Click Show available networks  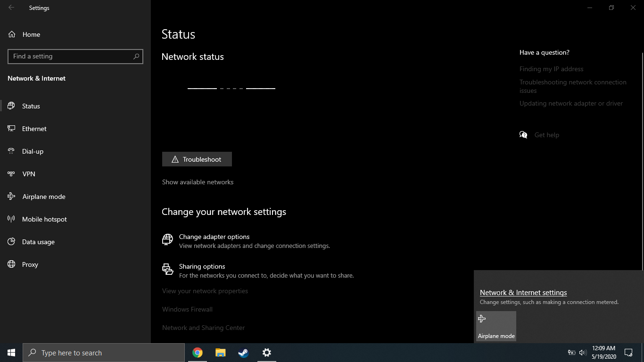198,182
